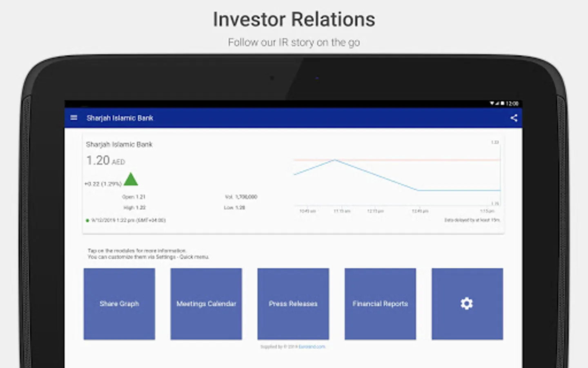Click the 12:00 status bar clock

point(512,103)
